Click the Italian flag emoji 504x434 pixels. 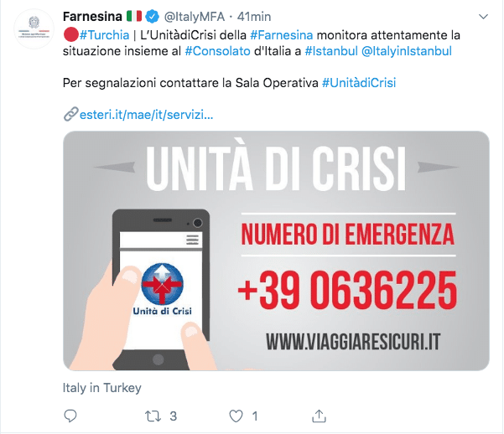(x=134, y=16)
